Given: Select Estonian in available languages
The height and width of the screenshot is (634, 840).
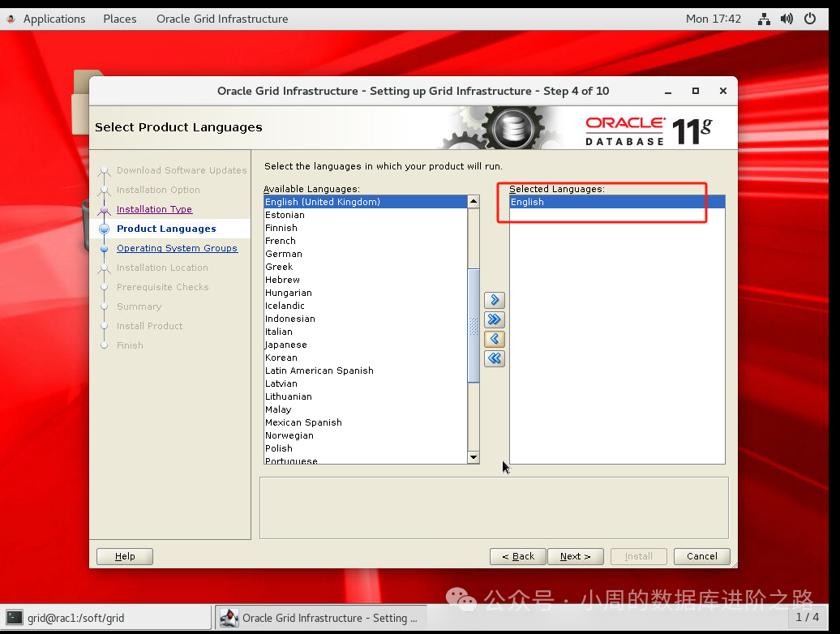Looking at the screenshot, I should pos(366,215).
